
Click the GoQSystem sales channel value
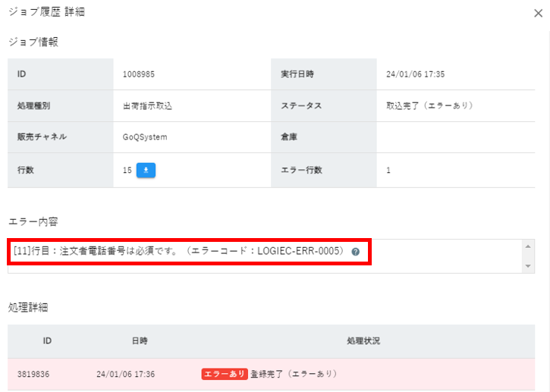(145, 137)
